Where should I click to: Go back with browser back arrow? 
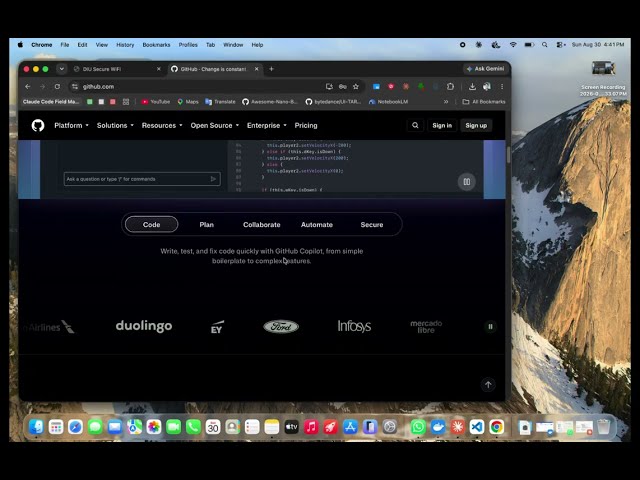tap(28, 87)
